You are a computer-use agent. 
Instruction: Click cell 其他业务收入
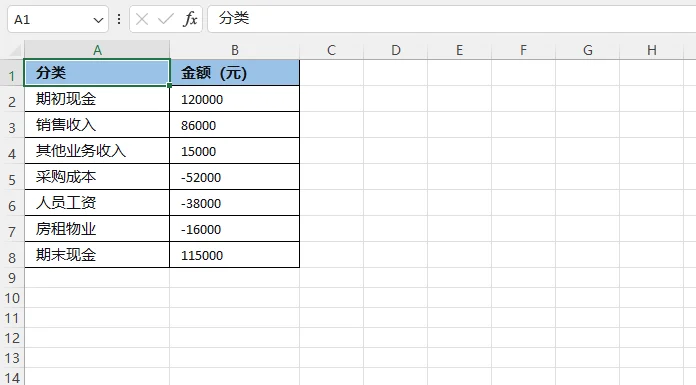[97, 151]
